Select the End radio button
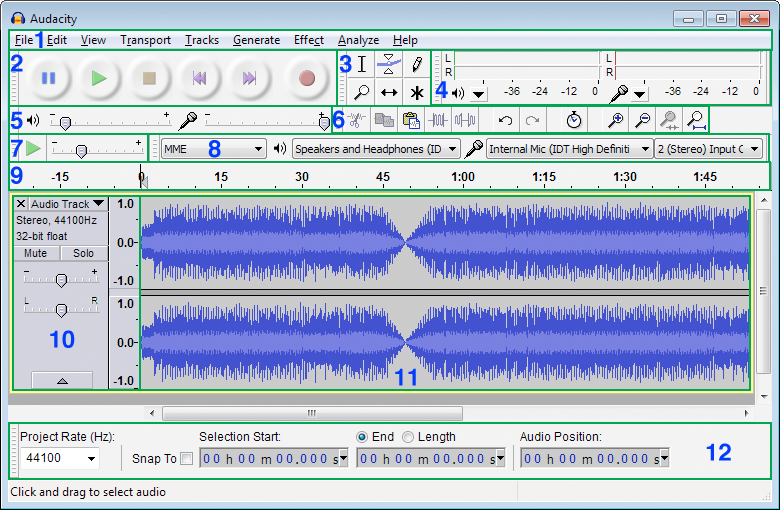Viewport: 780px width, 510px height. (362, 437)
